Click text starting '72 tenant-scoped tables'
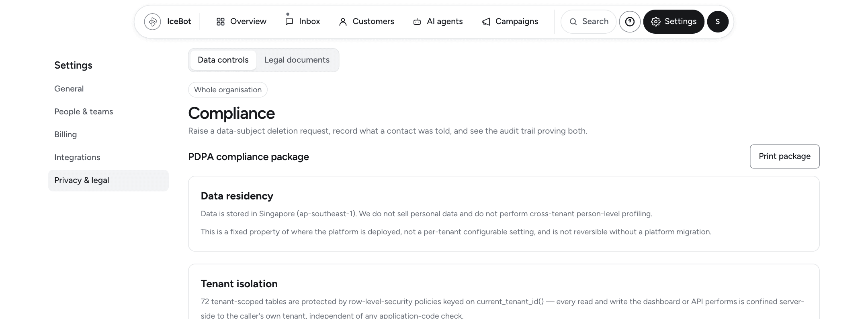The height and width of the screenshot is (319, 868). (x=502, y=309)
